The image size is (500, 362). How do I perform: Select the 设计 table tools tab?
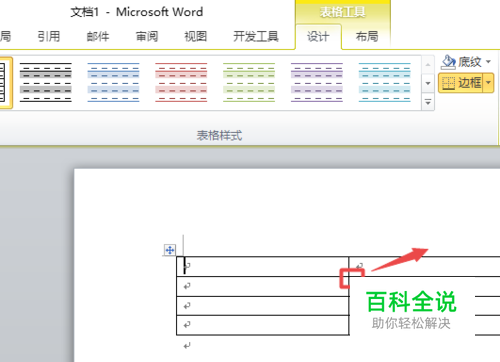pos(318,36)
